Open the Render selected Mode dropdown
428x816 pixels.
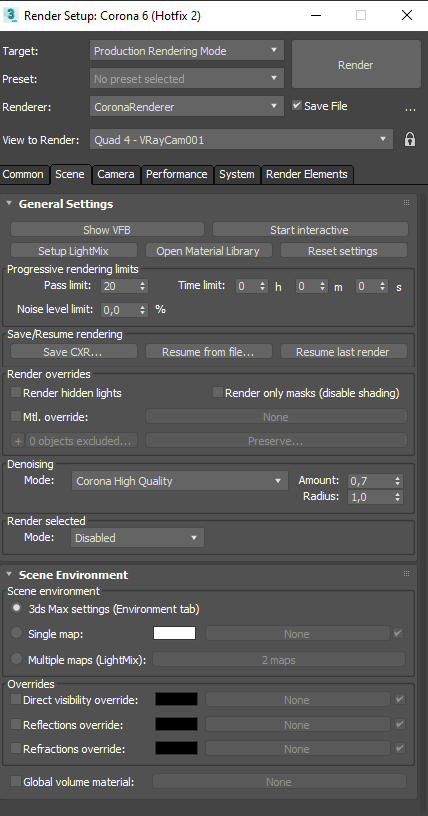(137, 538)
